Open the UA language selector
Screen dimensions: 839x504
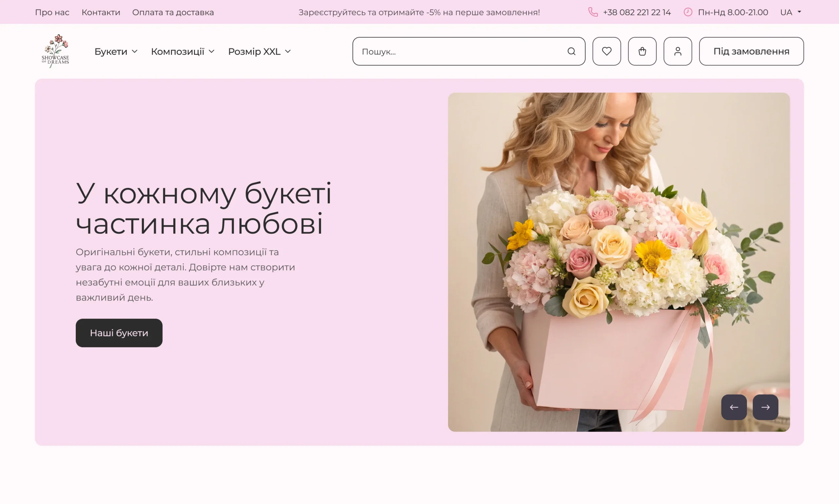tap(790, 12)
